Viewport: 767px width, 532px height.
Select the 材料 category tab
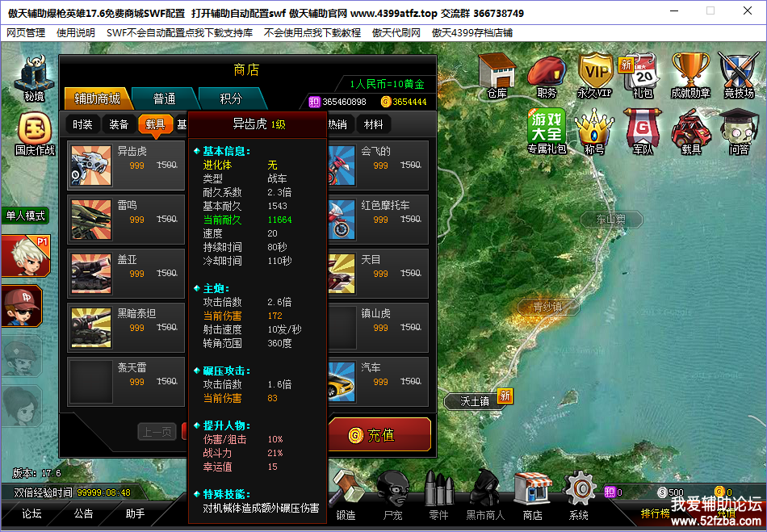373,124
